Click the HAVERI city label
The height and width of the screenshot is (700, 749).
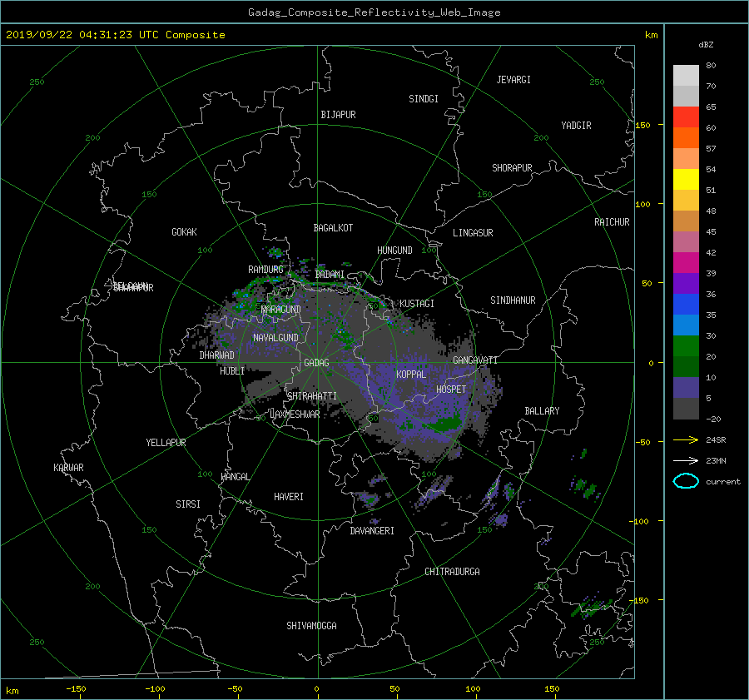289,497
